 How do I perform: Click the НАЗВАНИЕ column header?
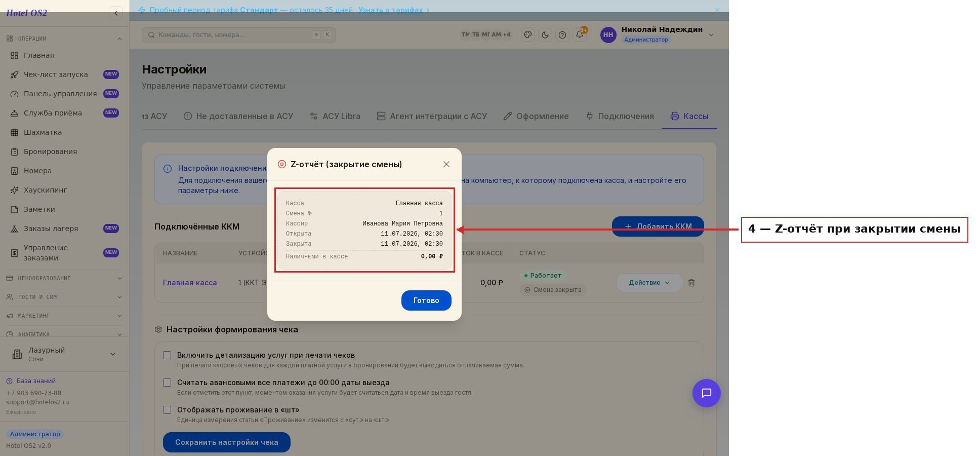pyautogui.click(x=180, y=253)
